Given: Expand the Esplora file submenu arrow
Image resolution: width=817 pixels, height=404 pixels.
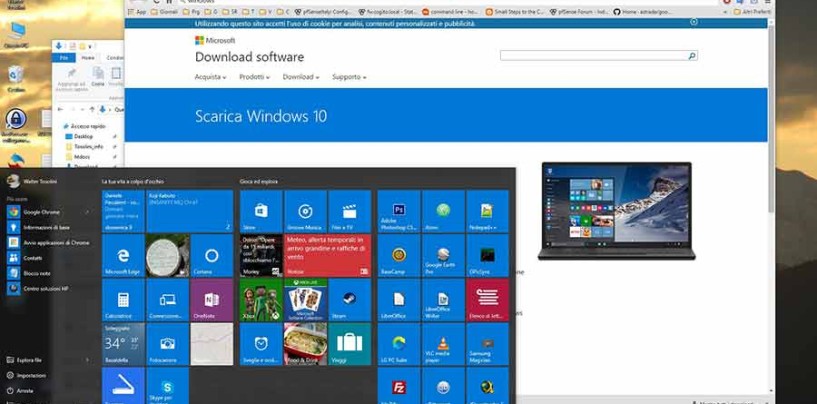Looking at the screenshot, I should (x=87, y=360).
